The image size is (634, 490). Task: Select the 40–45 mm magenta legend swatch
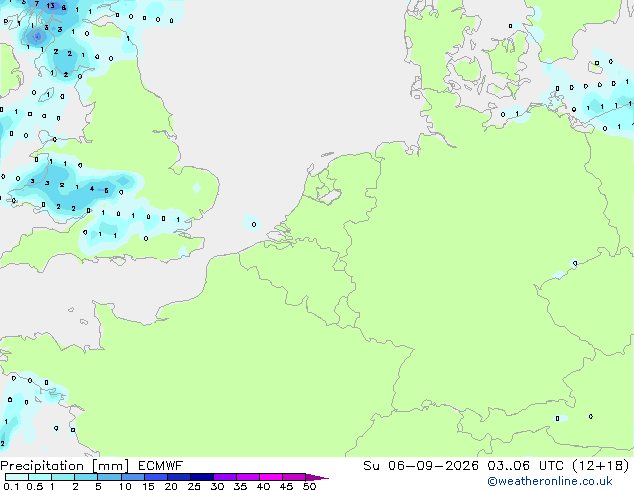tap(271, 477)
